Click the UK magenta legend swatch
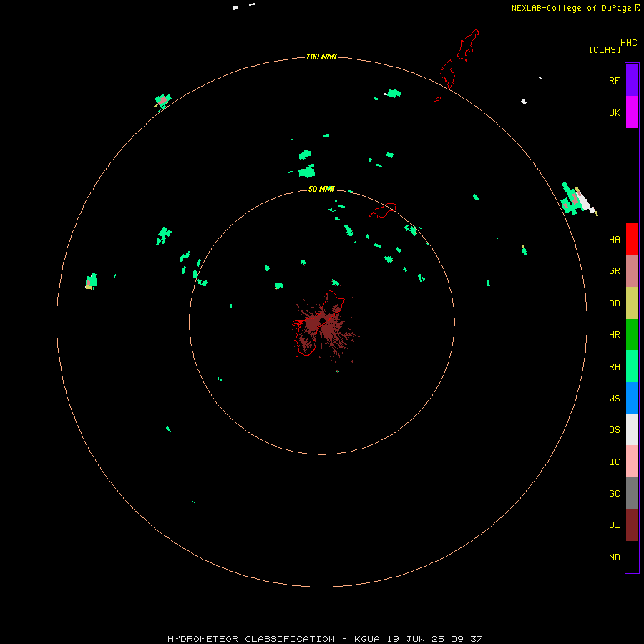The image size is (644, 644). pos(632,112)
